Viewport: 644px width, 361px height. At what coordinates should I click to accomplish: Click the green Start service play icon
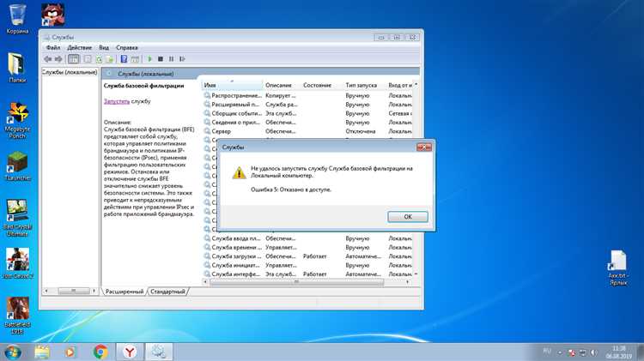click(x=150, y=59)
